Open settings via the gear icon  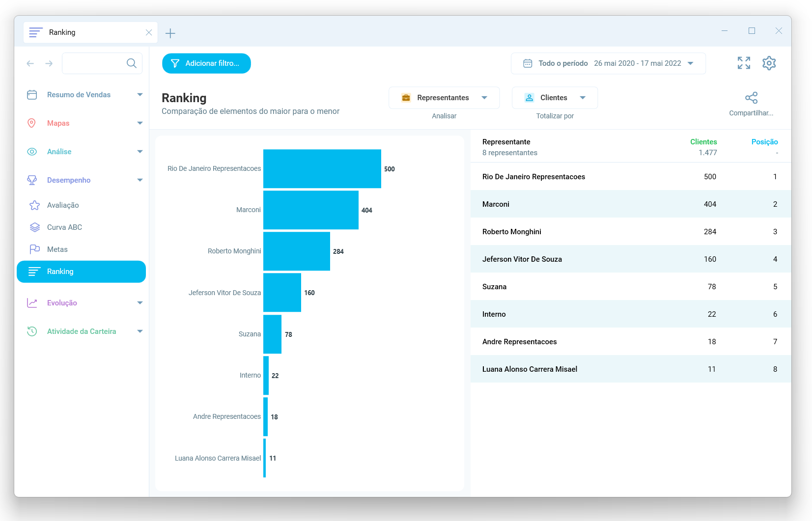[769, 63]
